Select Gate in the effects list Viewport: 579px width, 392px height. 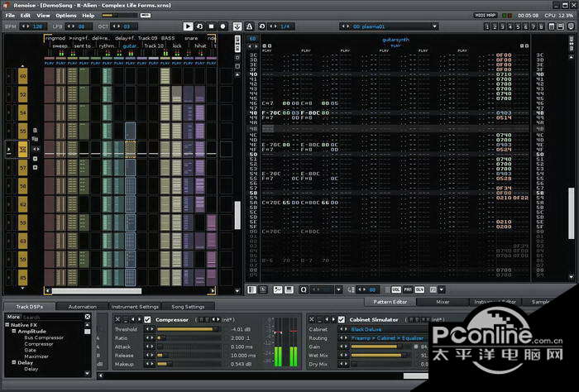[x=31, y=350]
